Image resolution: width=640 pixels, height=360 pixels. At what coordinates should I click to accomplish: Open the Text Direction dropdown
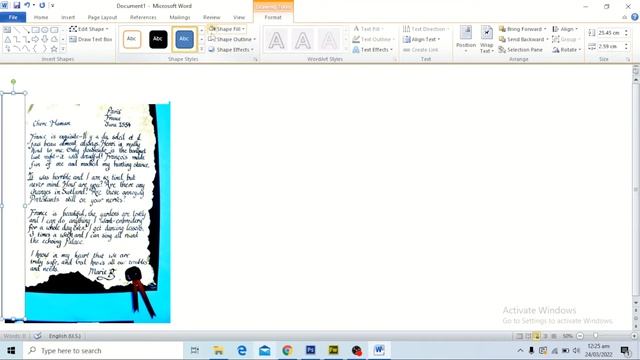tap(426, 29)
